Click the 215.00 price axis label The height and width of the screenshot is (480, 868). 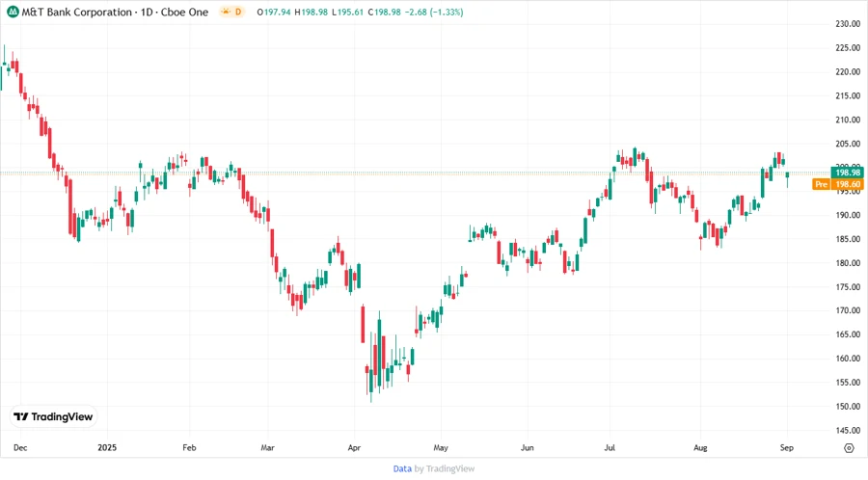pyautogui.click(x=848, y=95)
